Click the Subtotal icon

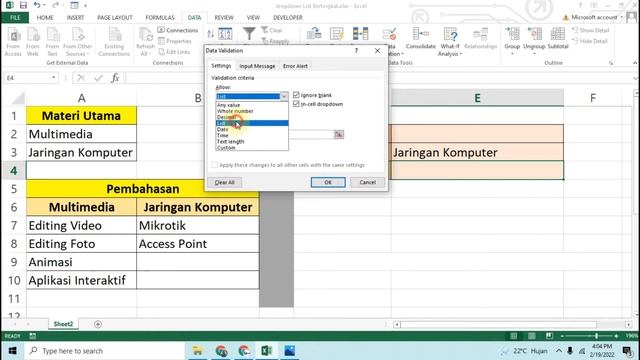558,38
